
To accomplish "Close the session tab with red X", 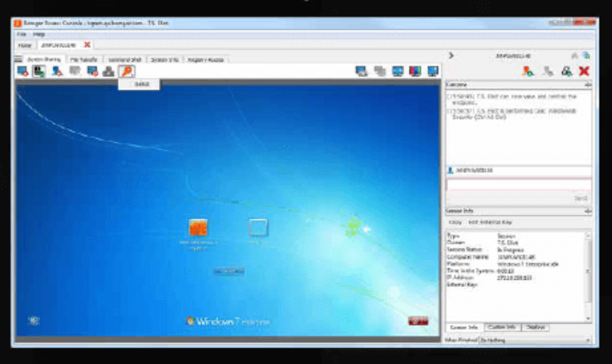I will tap(87, 45).
